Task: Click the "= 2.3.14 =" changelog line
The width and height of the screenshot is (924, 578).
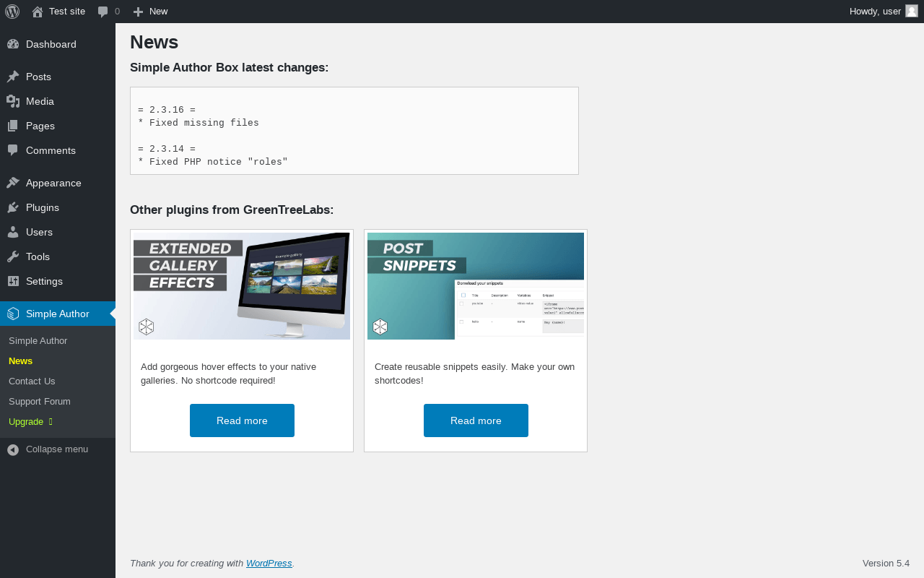Action: coord(167,149)
